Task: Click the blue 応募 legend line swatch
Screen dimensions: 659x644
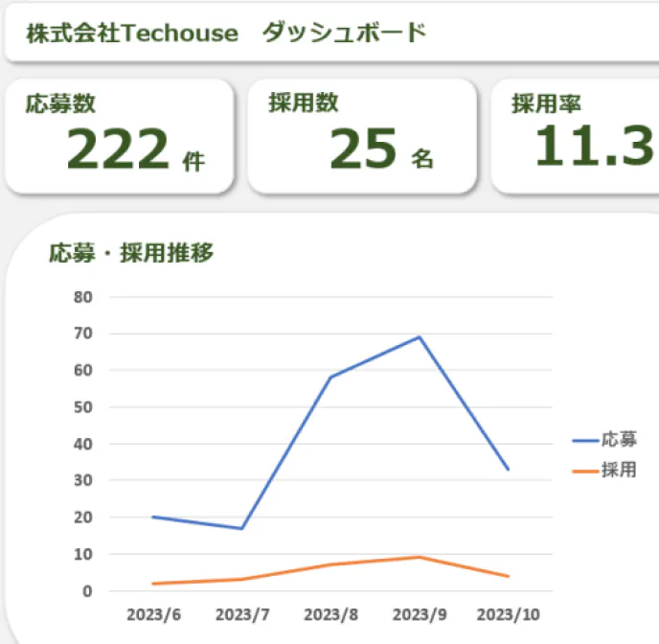Action: [585, 441]
